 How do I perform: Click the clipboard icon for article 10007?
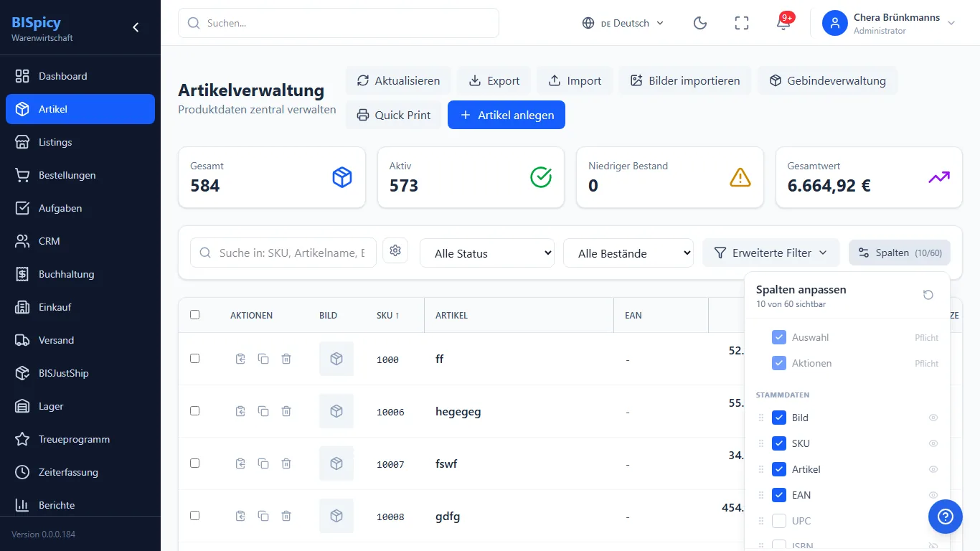coord(240,463)
